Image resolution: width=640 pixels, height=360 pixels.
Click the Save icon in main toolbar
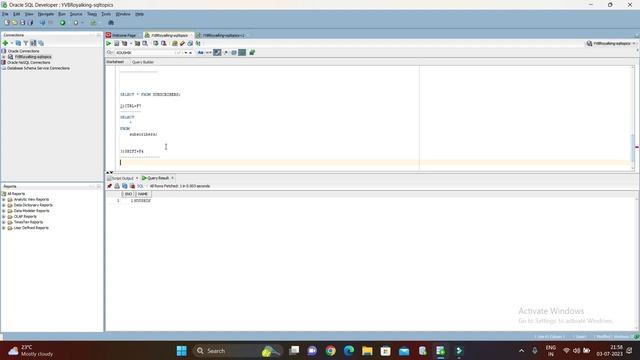22,23
